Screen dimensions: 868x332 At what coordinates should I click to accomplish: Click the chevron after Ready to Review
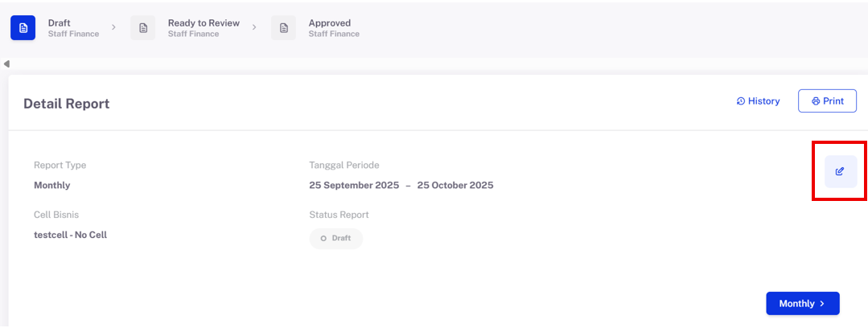254,27
